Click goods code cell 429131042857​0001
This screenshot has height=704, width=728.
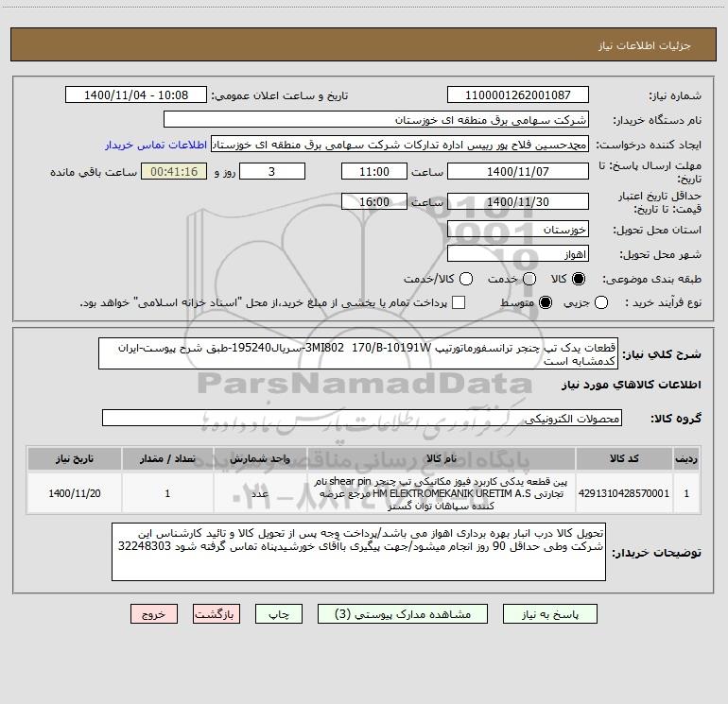(x=624, y=493)
